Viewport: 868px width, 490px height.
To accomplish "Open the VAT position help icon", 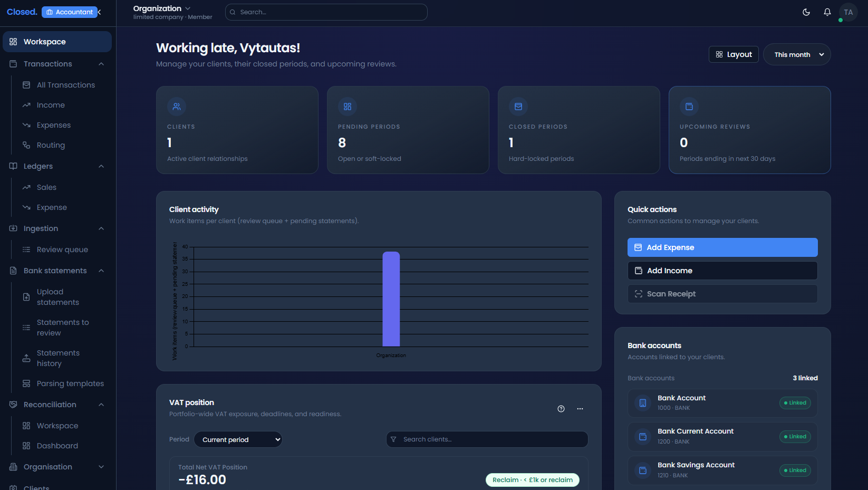I will 561,409.
